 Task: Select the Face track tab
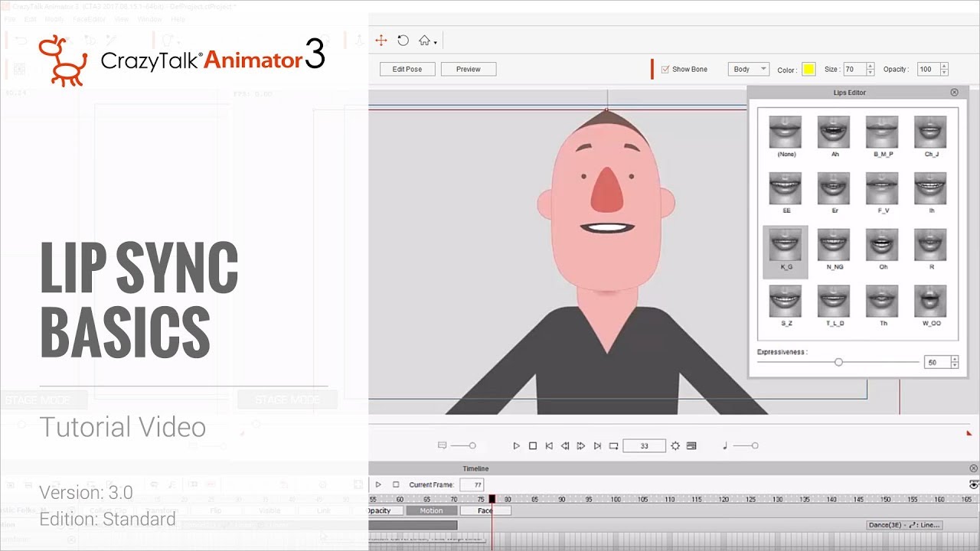coord(485,510)
